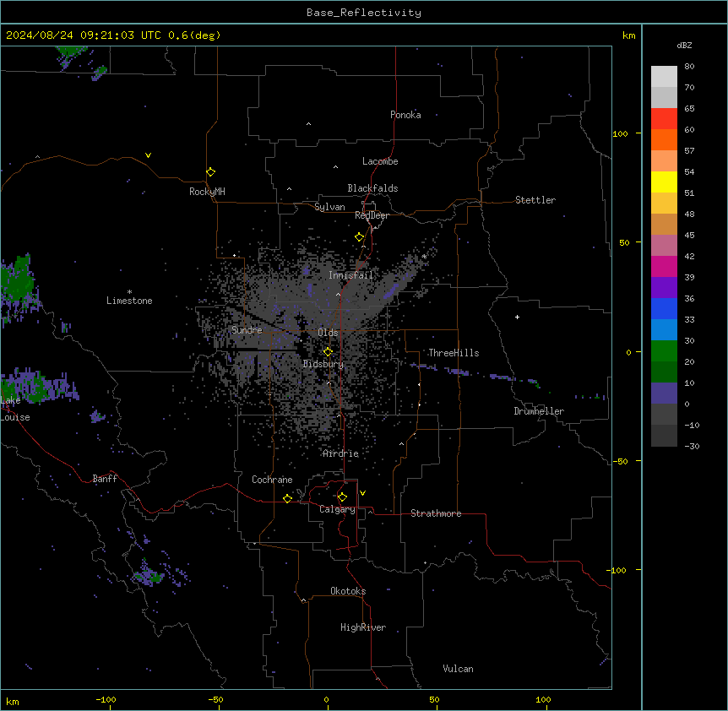Select the Didsbury label

(323, 364)
